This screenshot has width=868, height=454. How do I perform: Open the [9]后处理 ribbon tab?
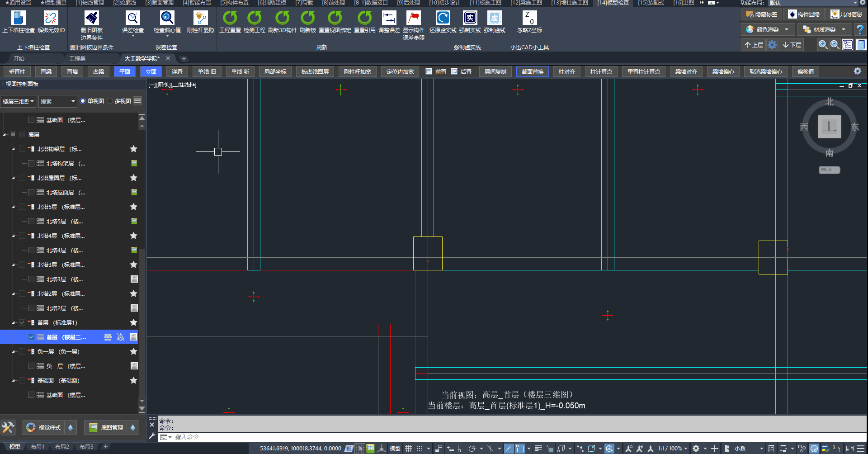[408, 3]
